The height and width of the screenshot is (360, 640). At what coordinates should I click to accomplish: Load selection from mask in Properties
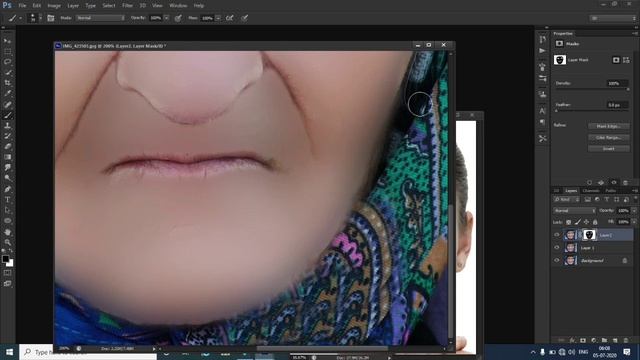[x=589, y=182]
